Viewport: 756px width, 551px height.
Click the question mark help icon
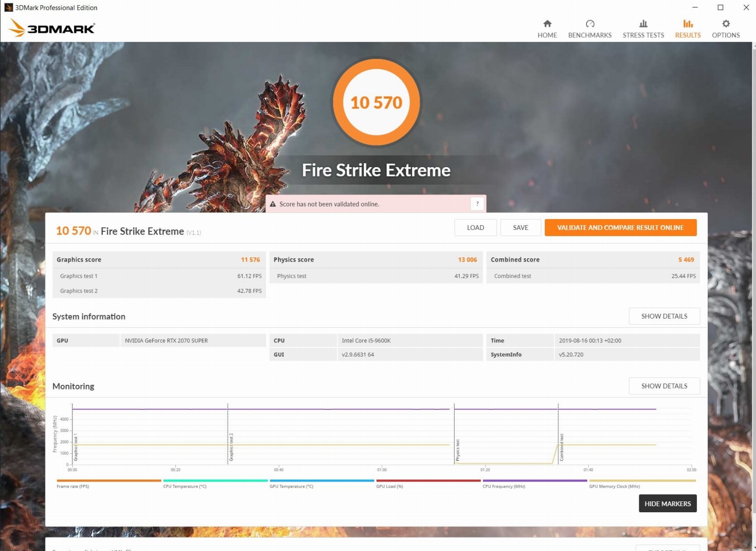(477, 204)
